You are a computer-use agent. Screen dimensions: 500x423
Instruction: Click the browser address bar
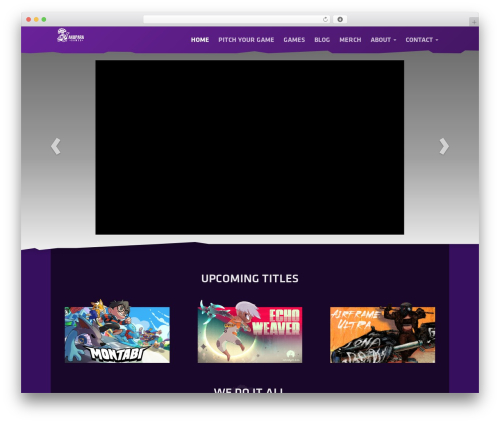pyautogui.click(x=237, y=19)
